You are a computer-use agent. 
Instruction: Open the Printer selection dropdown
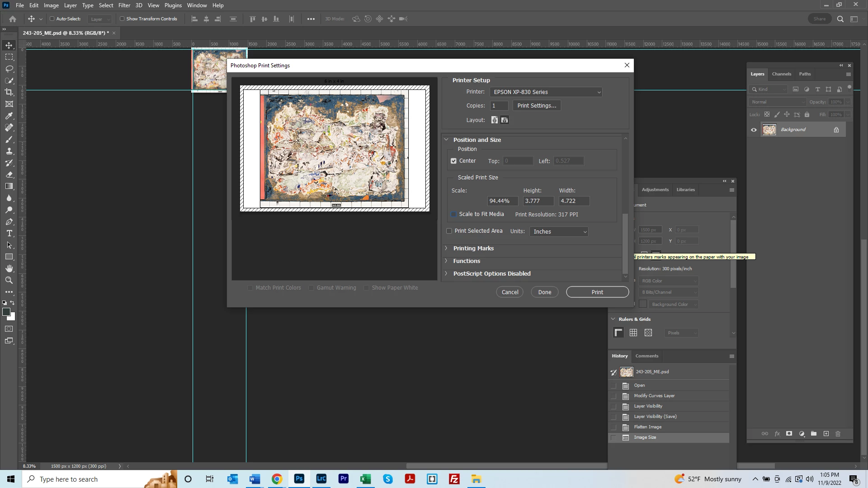click(x=546, y=92)
